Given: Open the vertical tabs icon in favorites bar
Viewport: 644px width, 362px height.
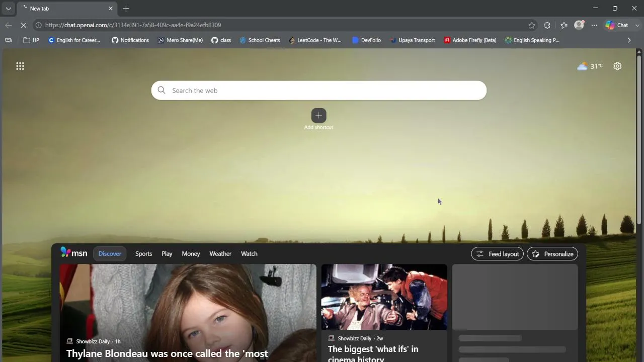Looking at the screenshot, I should click(8, 40).
